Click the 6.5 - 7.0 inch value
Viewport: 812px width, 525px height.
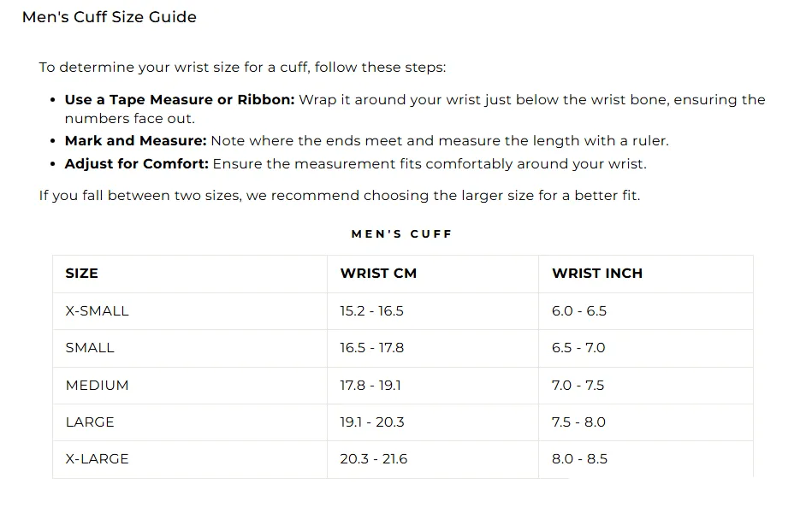tap(578, 348)
